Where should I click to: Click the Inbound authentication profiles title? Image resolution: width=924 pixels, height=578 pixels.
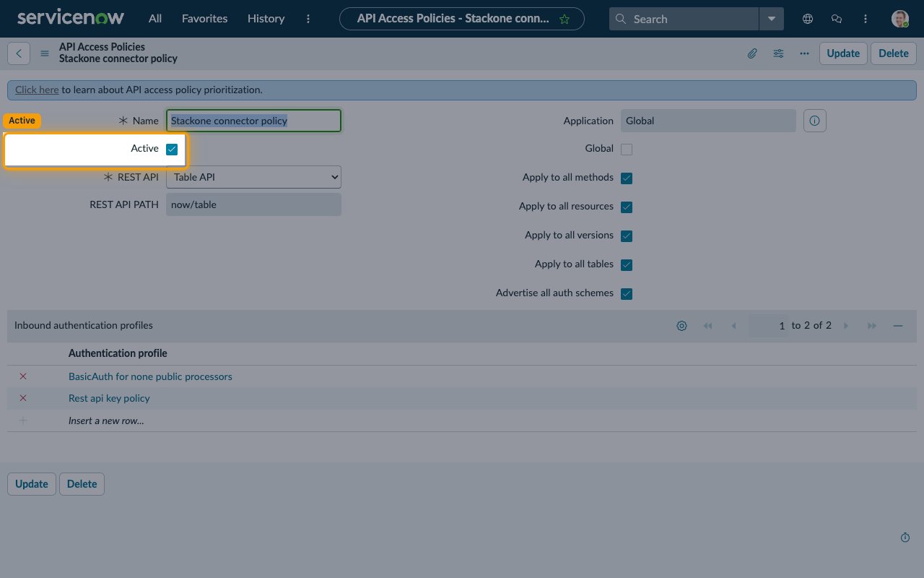tap(84, 325)
